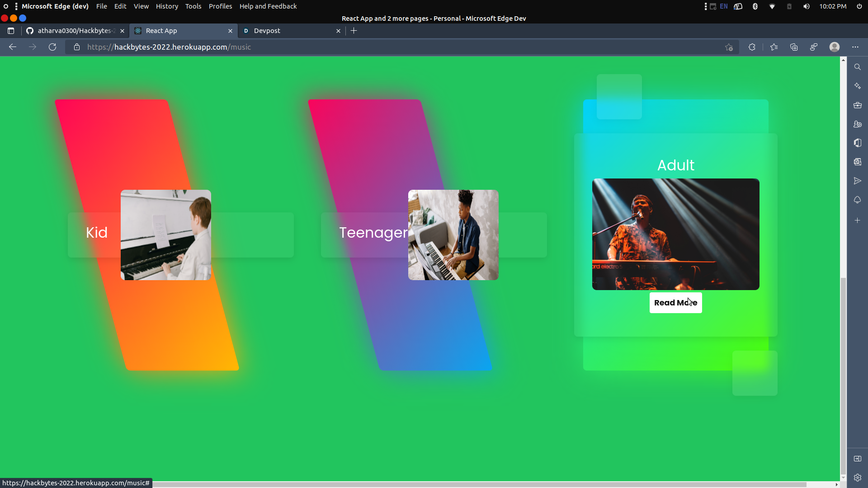
Task: Click the Read More button
Action: point(675,303)
